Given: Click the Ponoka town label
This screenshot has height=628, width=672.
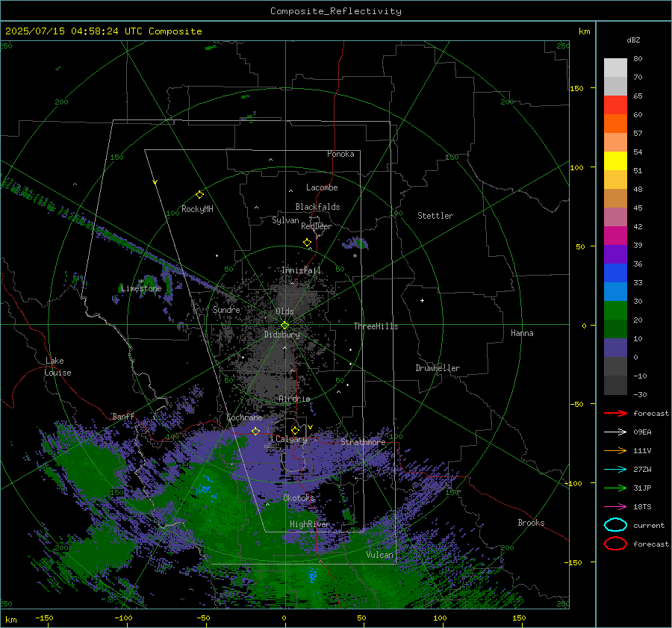Looking at the screenshot, I should click(x=340, y=154).
